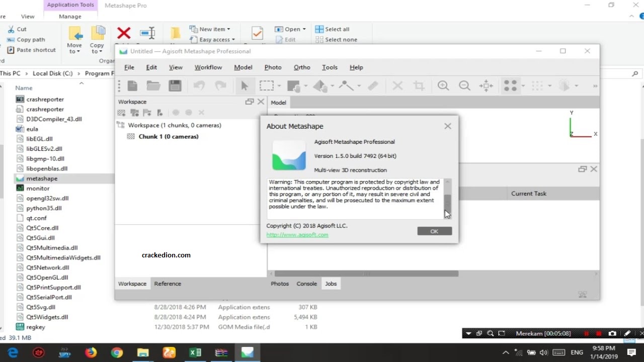Image resolution: width=644 pixels, height=362 pixels.
Task: Zoom out with the magnifier minus icon
Action: 464,86
